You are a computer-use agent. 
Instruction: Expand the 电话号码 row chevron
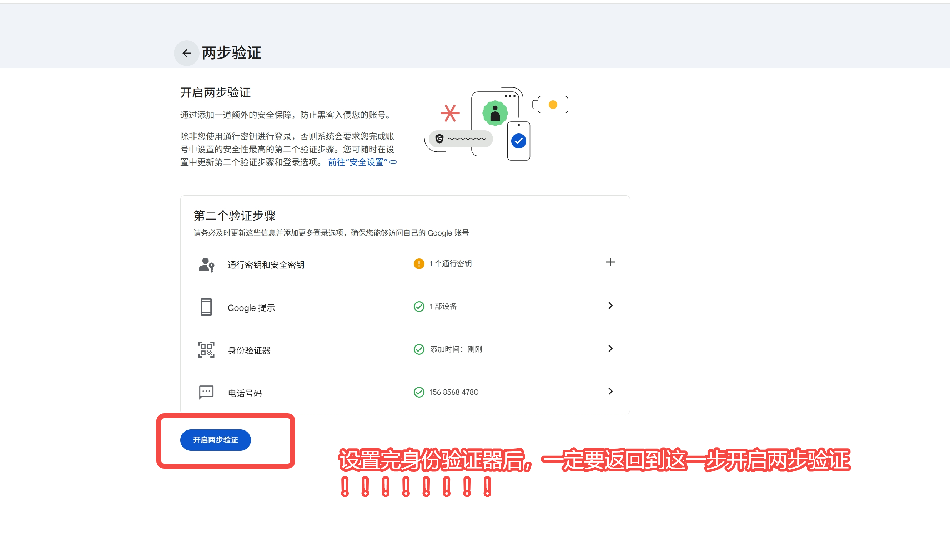610,391
